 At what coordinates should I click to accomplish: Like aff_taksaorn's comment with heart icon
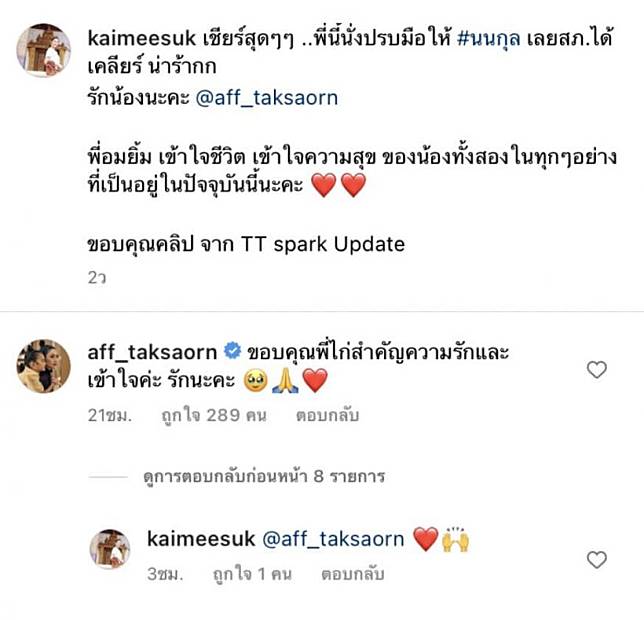(x=597, y=370)
